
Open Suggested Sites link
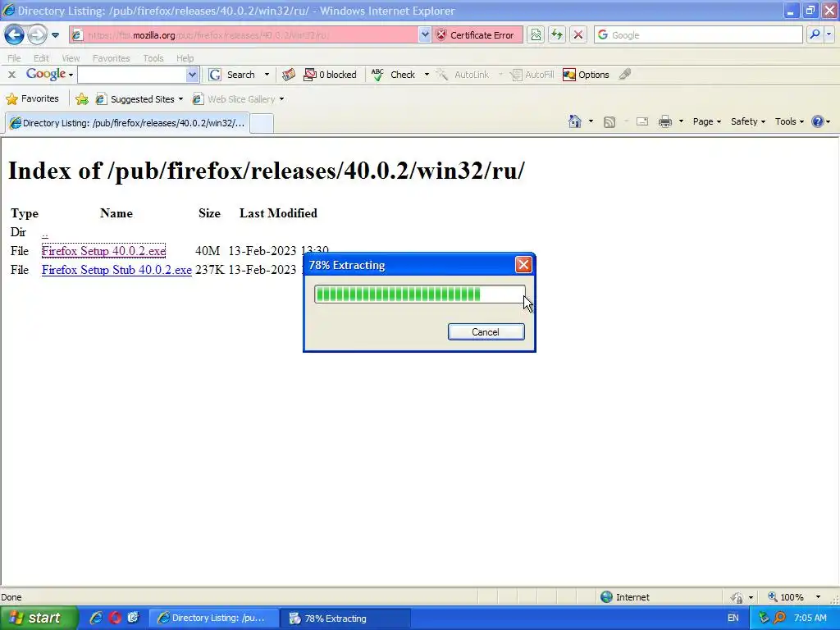139,99
